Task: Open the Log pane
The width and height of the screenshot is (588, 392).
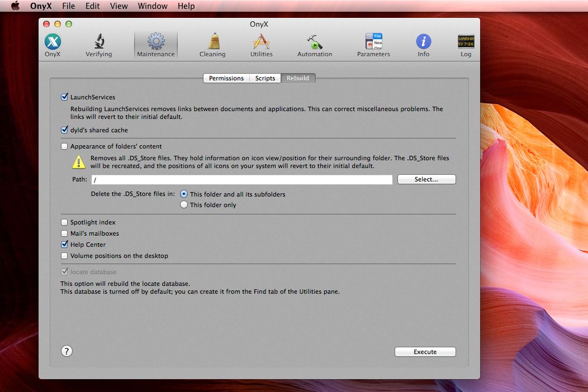Action: [466, 45]
